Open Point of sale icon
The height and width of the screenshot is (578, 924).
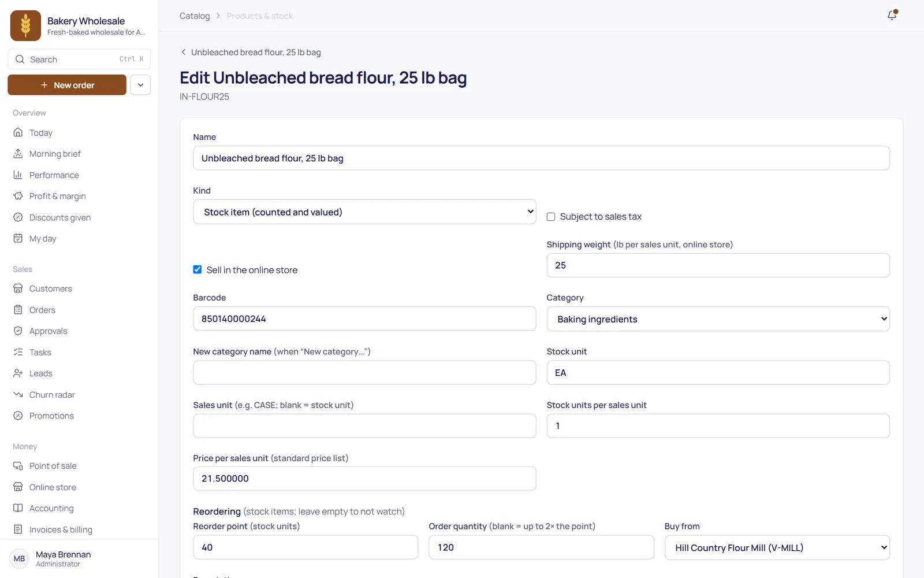click(x=18, y=466)
